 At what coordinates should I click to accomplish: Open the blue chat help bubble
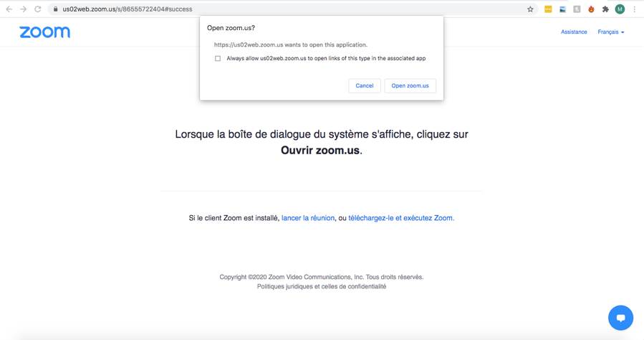pyautogui.click(x=620, y=318)
